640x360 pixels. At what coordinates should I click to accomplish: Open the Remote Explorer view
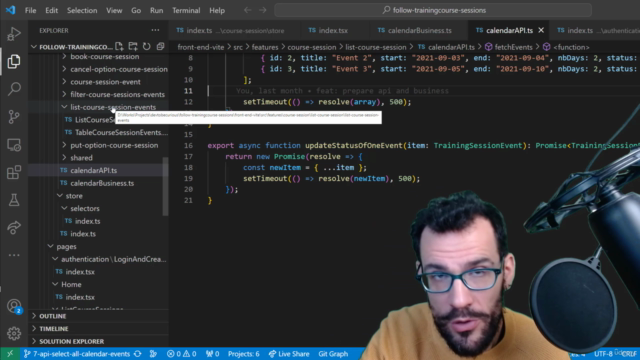click(14, 144)
